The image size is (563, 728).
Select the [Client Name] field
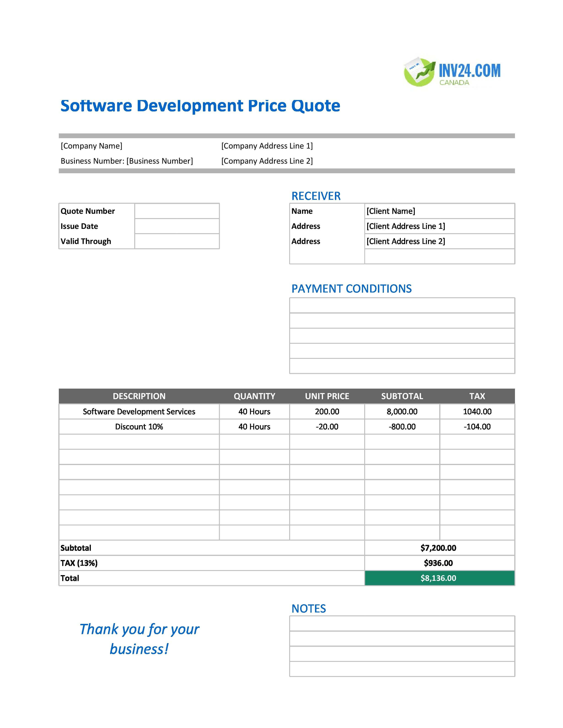click(x=439, y=211)
